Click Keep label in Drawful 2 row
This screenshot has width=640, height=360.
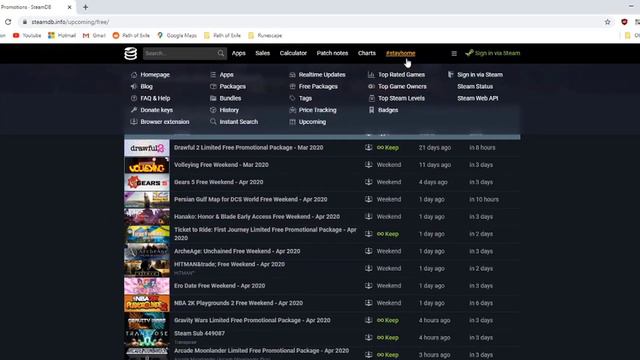tap(388, 147)
